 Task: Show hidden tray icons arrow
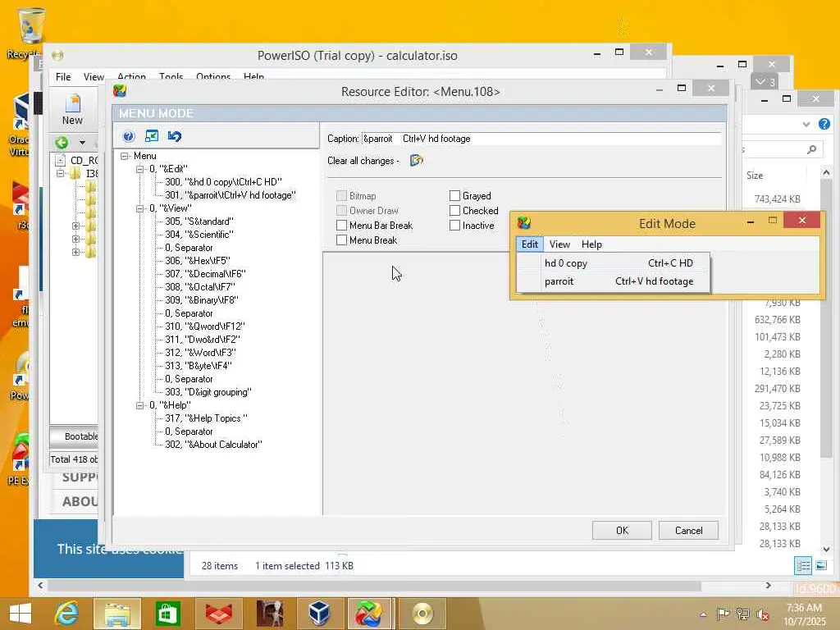pos(703,614)
